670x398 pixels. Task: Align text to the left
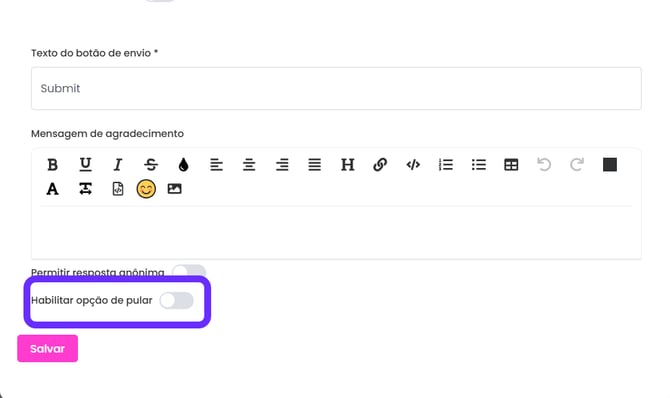click(216, 165)
